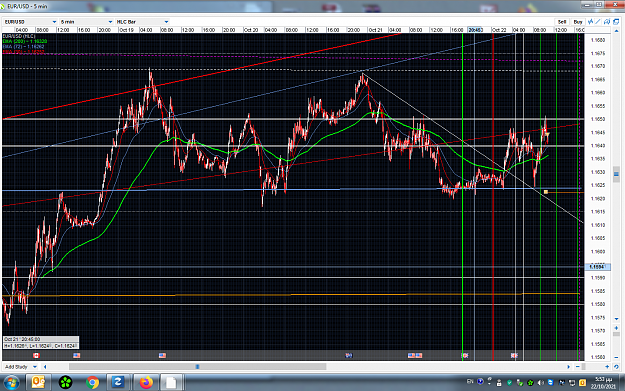Open the blue Z app on taskbar

tap(118, 383)
